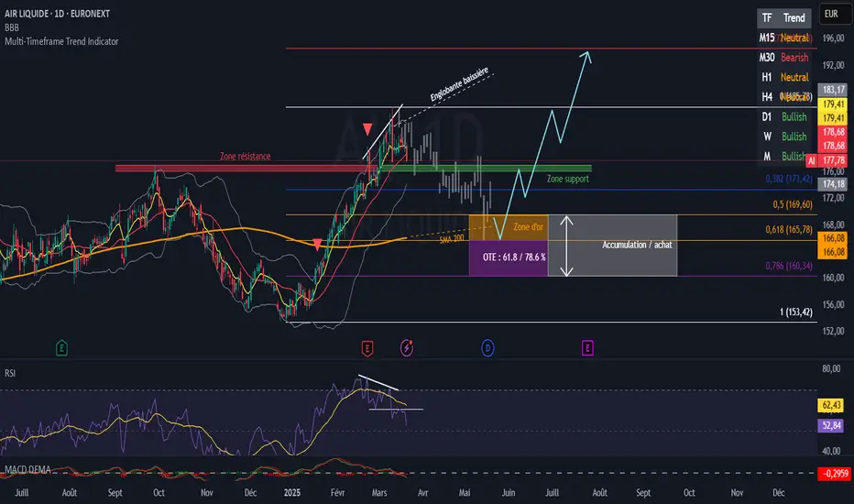
Task: Select the 'Zone d'or' text annotation
Action: click(x=529, y=226)
